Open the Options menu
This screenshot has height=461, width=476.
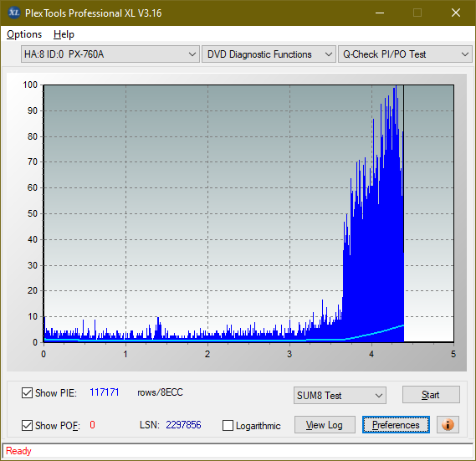(24, 34)
